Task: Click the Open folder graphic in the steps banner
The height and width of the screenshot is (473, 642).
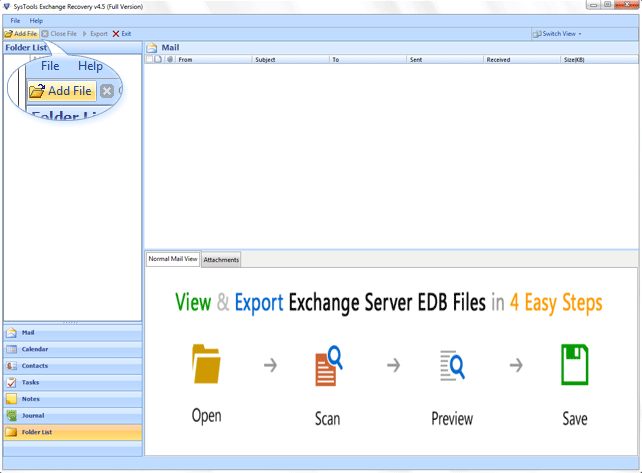Action: tap(206, 364)
